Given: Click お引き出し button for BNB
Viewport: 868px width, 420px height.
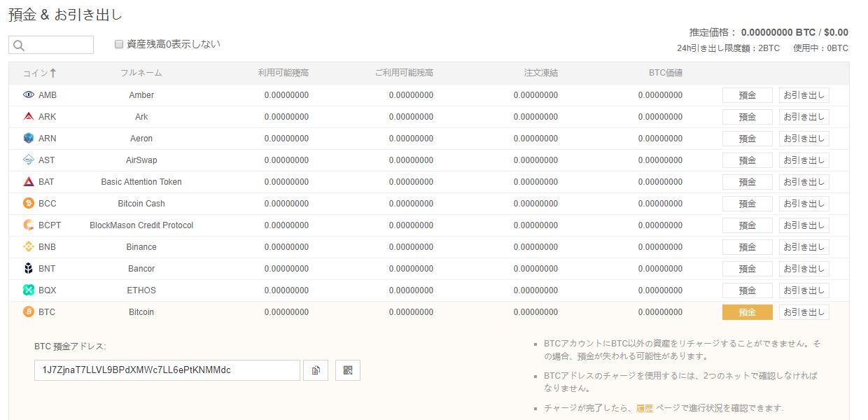Looking at the screenshot, I should pos(804,247).
